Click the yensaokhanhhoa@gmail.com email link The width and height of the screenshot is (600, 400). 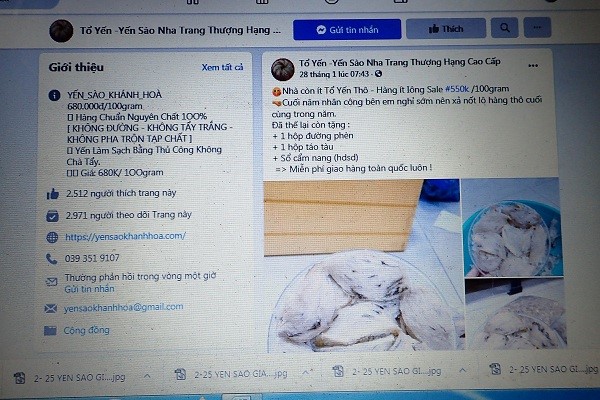124,307
